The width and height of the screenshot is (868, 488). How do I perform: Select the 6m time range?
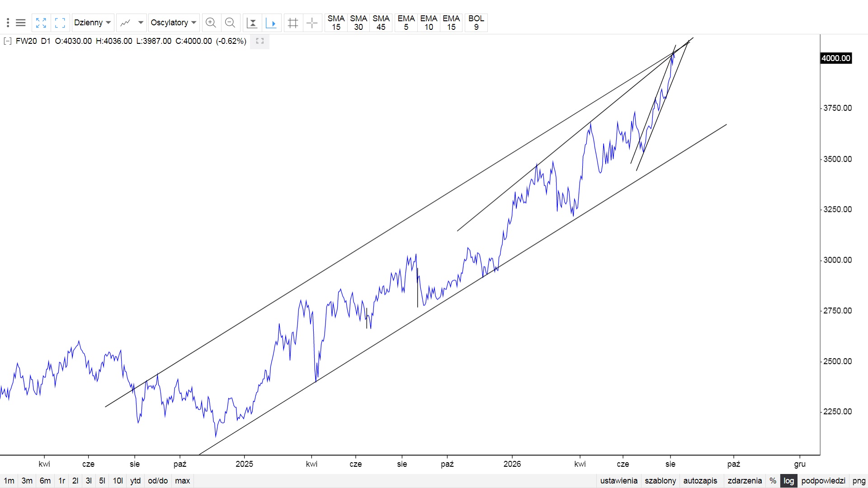45,481
